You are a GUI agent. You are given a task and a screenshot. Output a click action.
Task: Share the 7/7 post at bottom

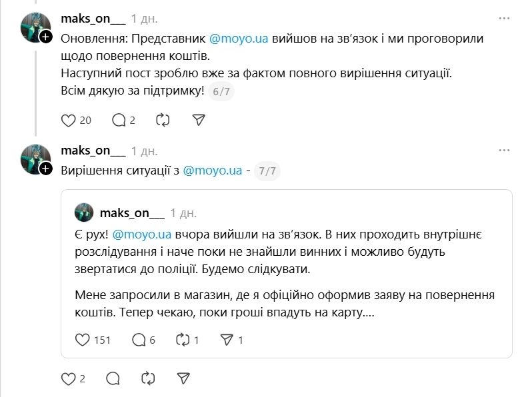coord(184,379)
